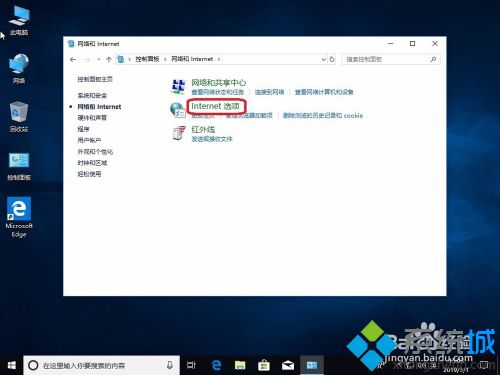
Task: Open the Internet 选项 globe icon
Action: coord(178,110)
